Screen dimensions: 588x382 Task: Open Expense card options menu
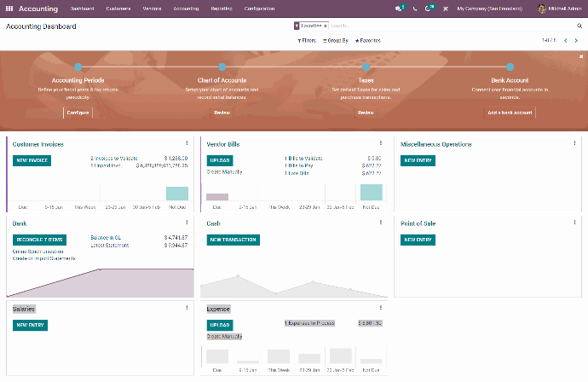tap(381, 308)
